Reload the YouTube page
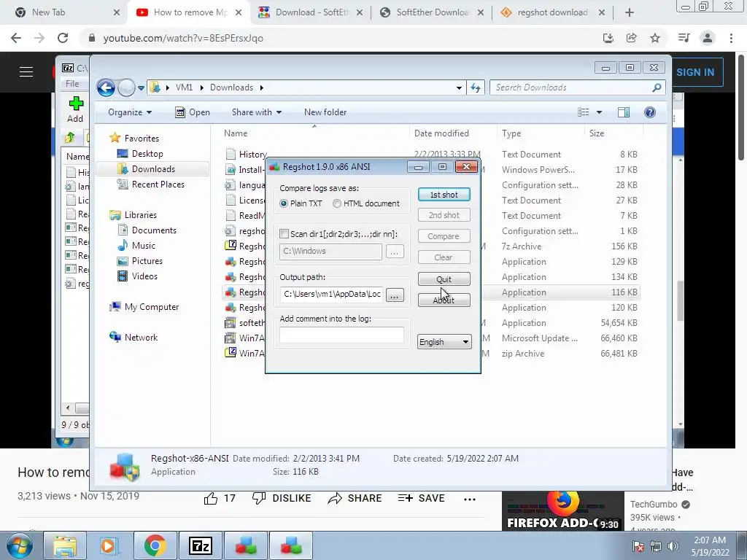This screenshot has width=747, height=560. pos(63,38)
